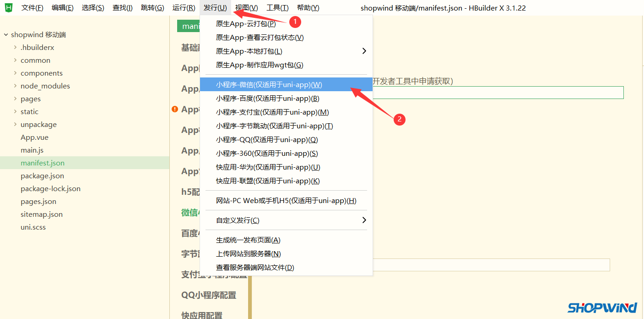Choose 网站-PC Web或手机H5 publish option
This screenshot has width=644, height=319.
pos(287,201)
